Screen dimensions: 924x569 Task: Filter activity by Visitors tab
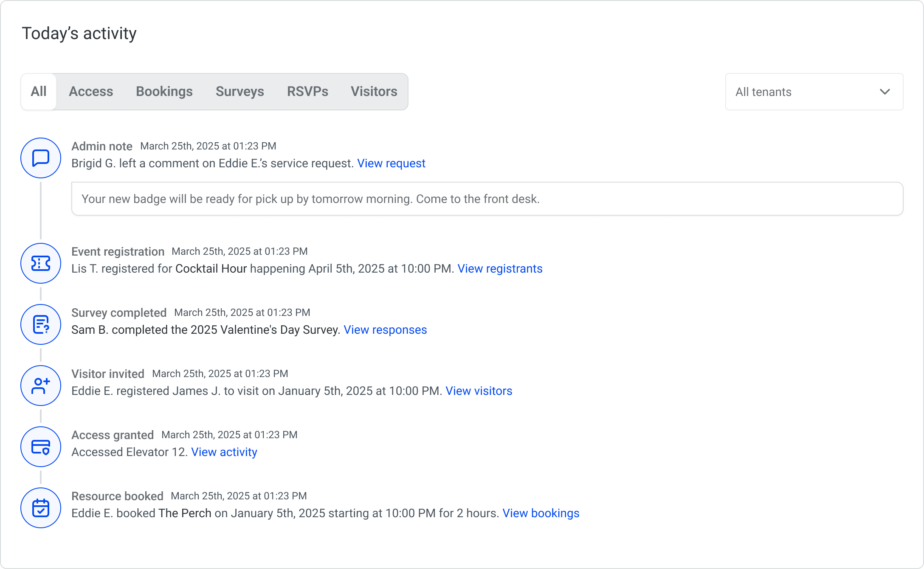[x=374, y=91]
